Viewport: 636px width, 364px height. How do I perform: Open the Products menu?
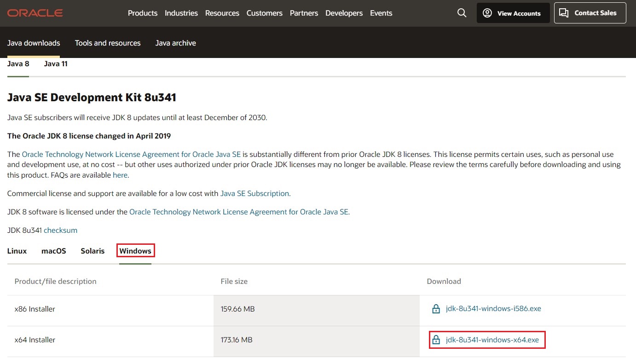point(143,13)
